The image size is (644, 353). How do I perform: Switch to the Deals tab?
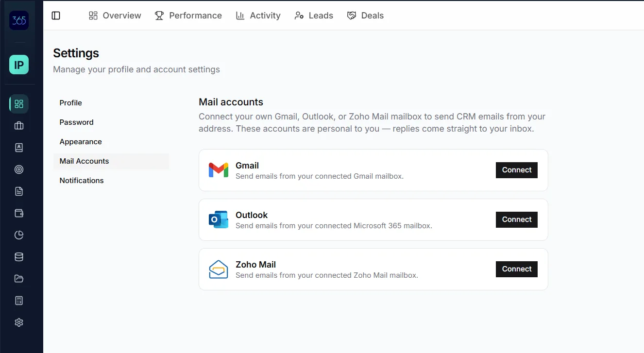point(365,16)
